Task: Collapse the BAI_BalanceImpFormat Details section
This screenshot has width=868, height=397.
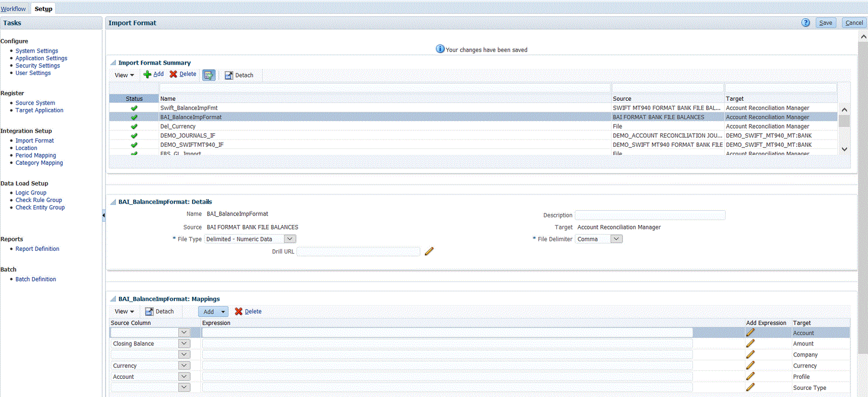Action: (x=113, y=202)
